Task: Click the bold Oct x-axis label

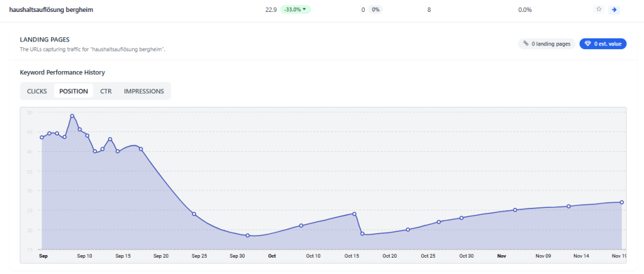Action: click(x=272, y=256)
